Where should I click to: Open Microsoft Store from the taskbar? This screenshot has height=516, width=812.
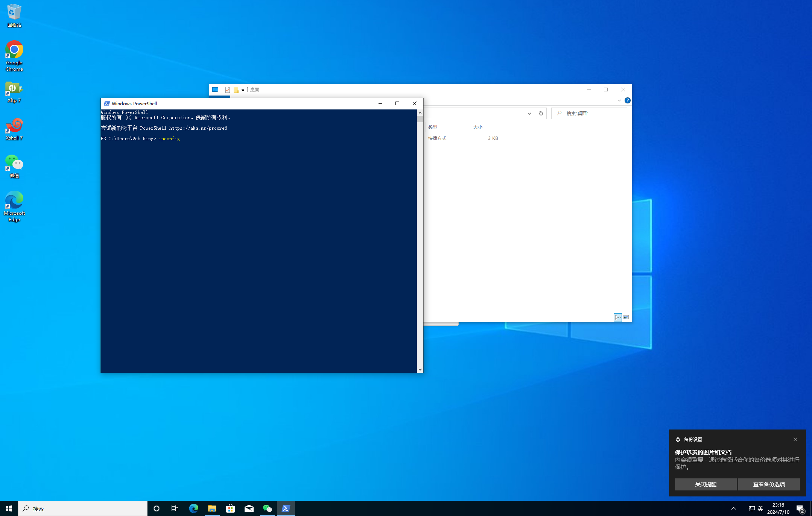(230, 508)
